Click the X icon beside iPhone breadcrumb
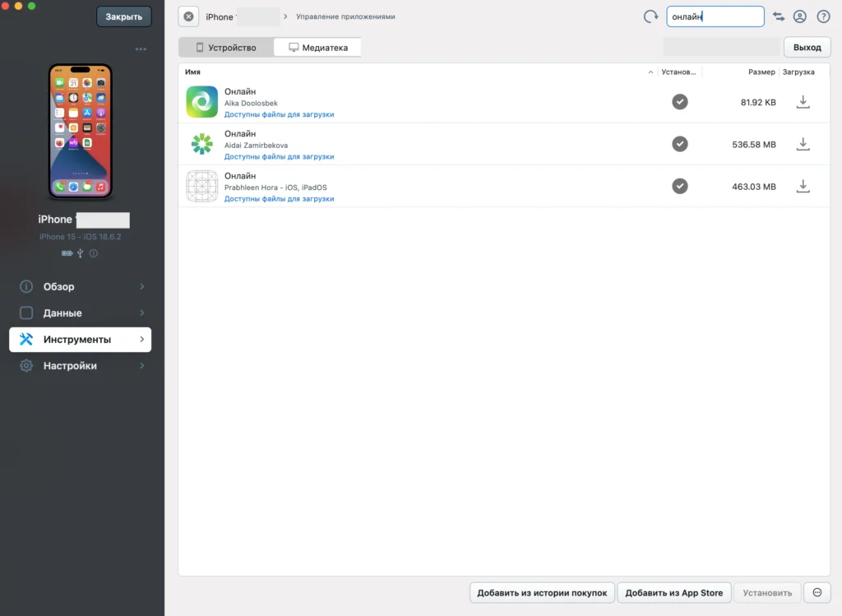842x616 pixels. (x=188, y=16)
